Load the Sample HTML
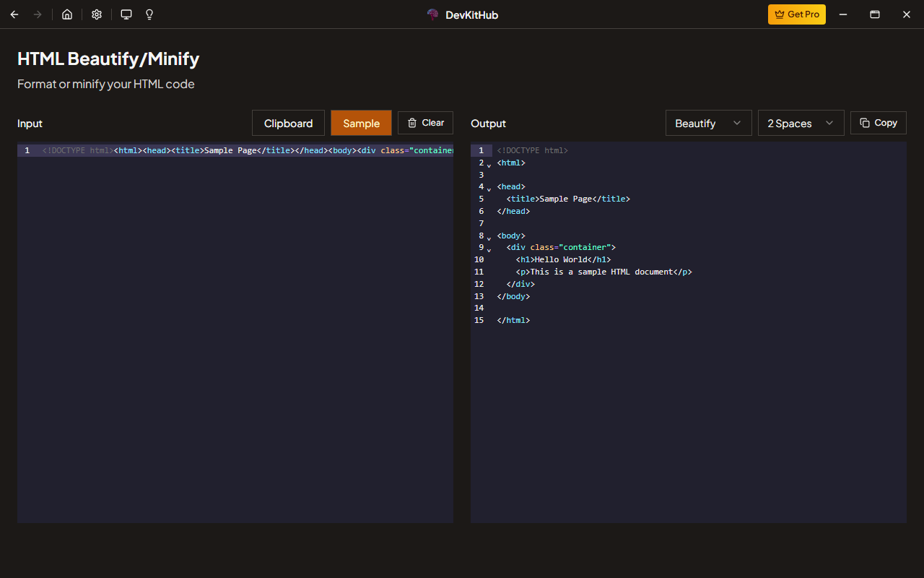The height and width of the screenshot is (578, 924). pyautogui.click(x=361, y=123)
